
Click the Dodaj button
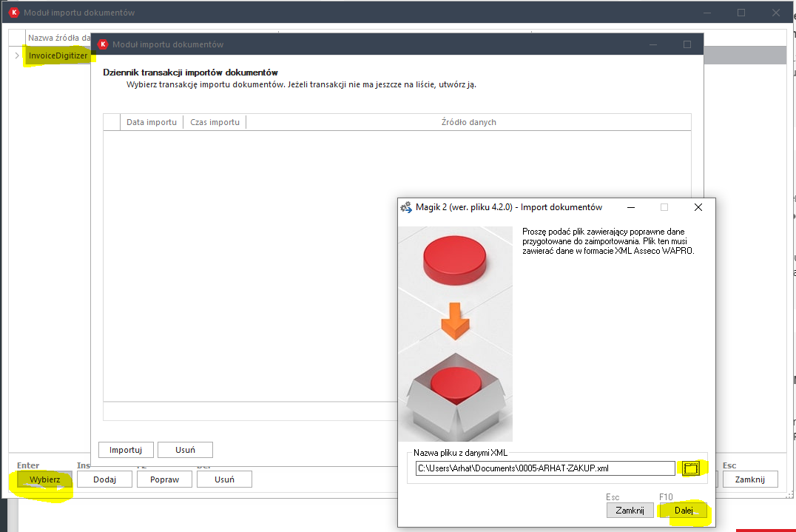tap(105, 479)
